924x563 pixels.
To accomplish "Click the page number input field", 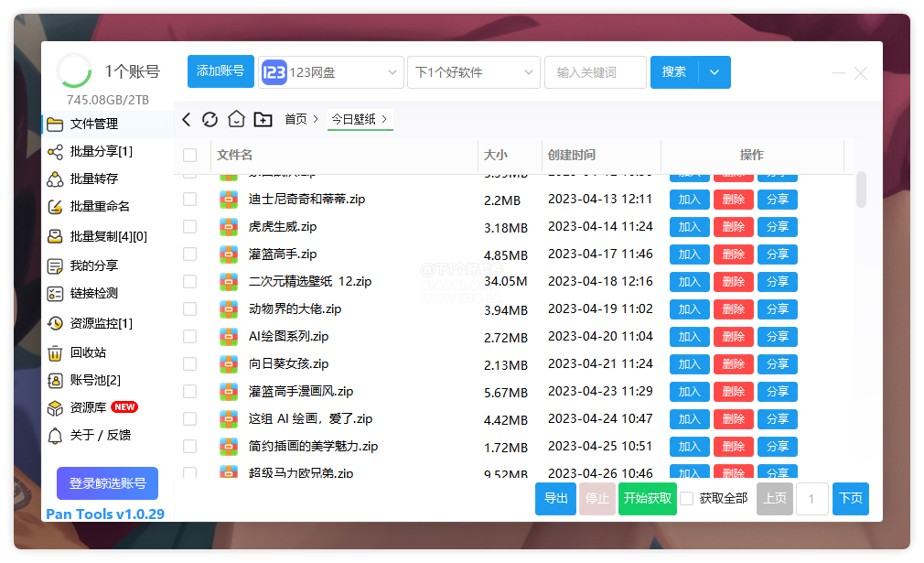I will point(811,499).
